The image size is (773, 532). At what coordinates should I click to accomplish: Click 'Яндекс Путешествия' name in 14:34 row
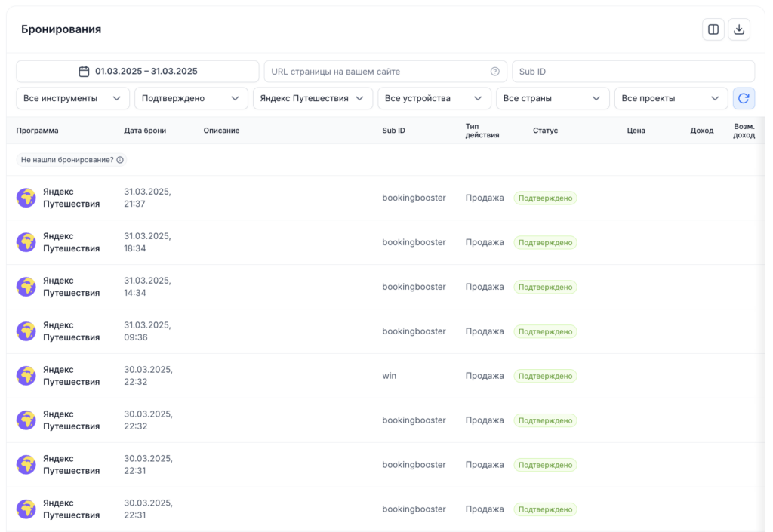point(71,287)
